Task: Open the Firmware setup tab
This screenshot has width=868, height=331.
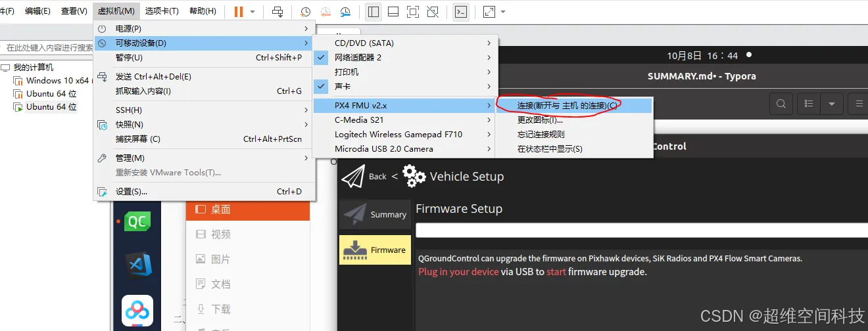Action: [x=375, y=250]
